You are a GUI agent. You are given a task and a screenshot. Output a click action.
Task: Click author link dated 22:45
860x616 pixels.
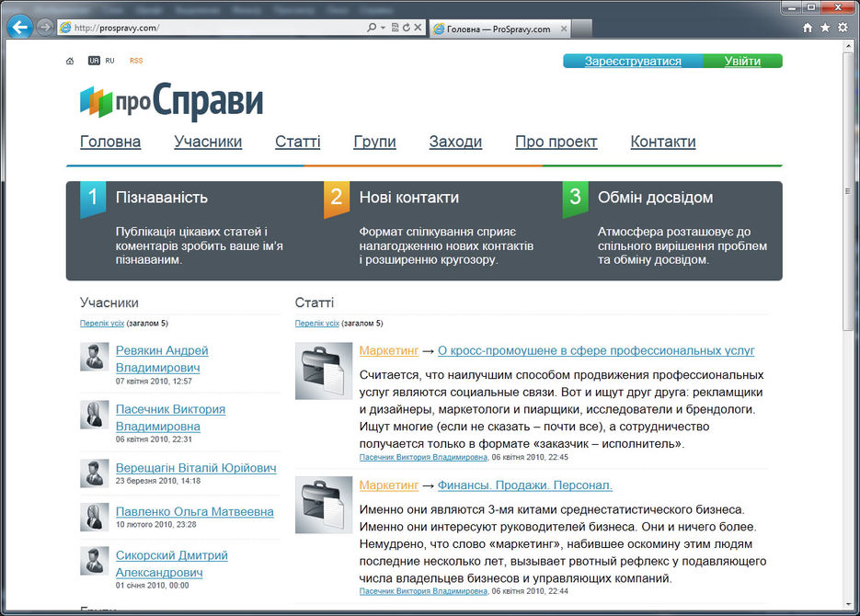point(423,457)
